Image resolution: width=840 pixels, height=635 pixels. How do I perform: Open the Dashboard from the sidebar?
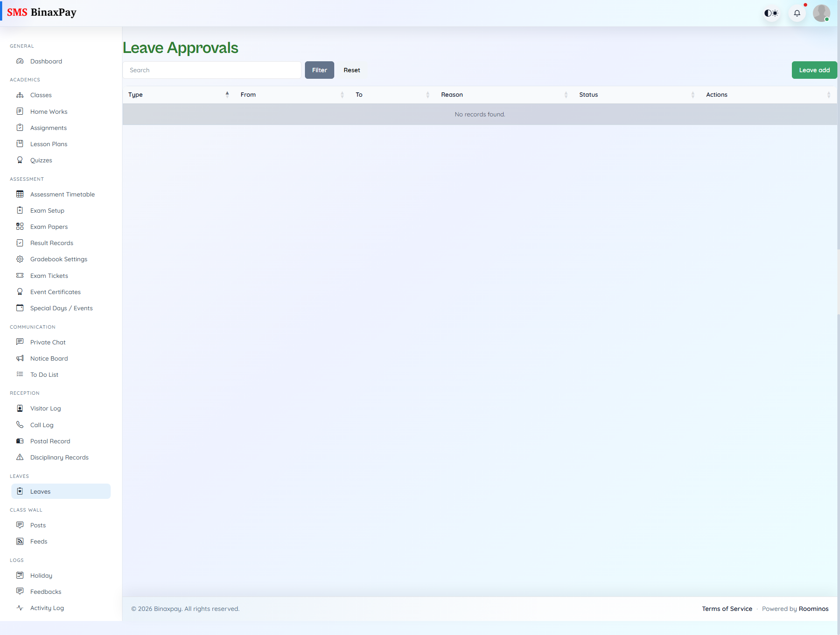point(46,61)
